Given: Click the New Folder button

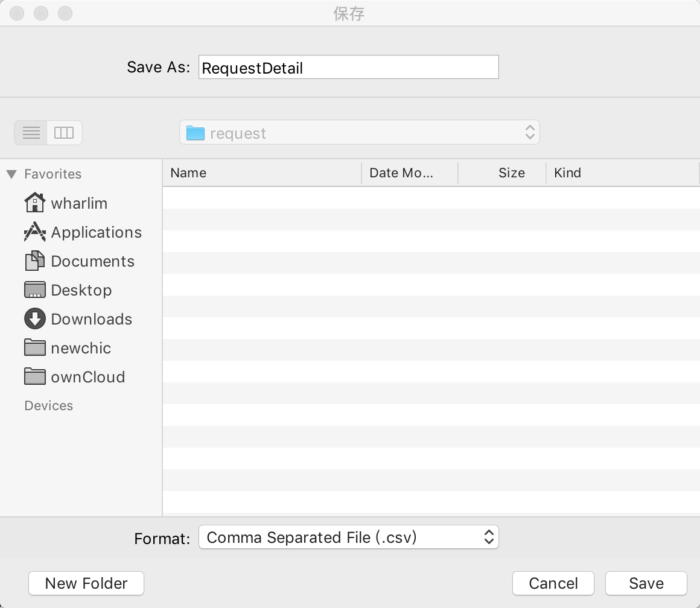Looking at the screenshot, I should pyautogui.click(x=86, y=583).
